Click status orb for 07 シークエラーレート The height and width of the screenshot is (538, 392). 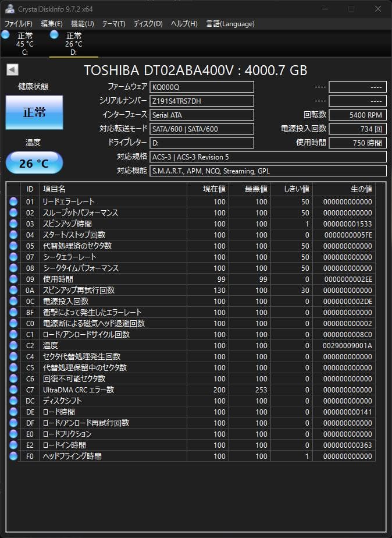pos(13,257)
